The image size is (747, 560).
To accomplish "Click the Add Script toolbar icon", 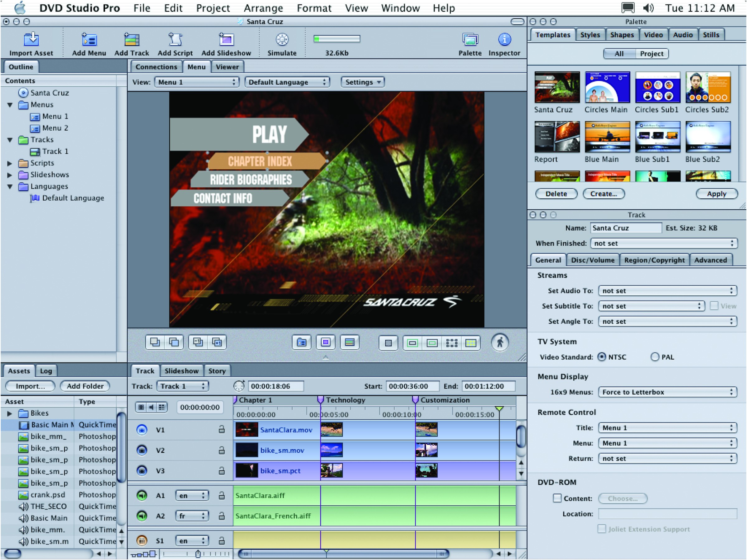I will [x=175, y=40].
